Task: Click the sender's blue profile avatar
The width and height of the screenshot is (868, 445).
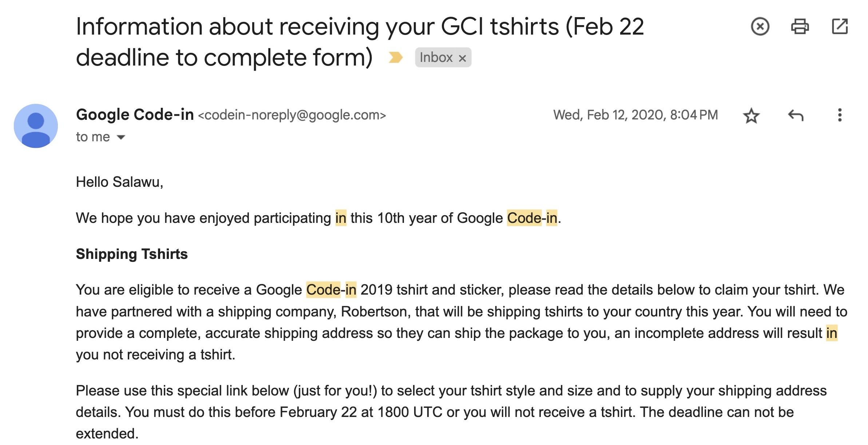Action: (x=36, y=126)
